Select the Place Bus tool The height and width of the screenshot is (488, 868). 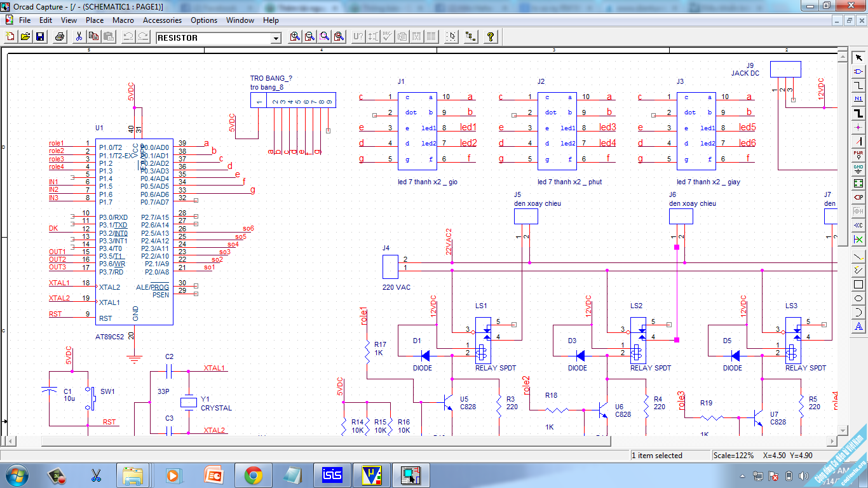(858, 114)
